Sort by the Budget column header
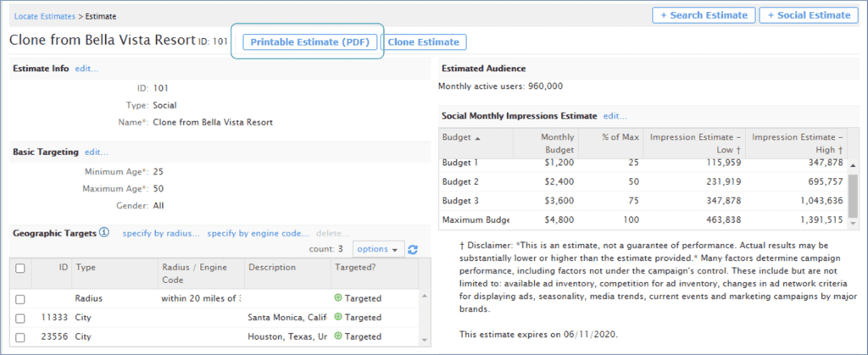Screen dimensions: 868x355 pos(477,143)
